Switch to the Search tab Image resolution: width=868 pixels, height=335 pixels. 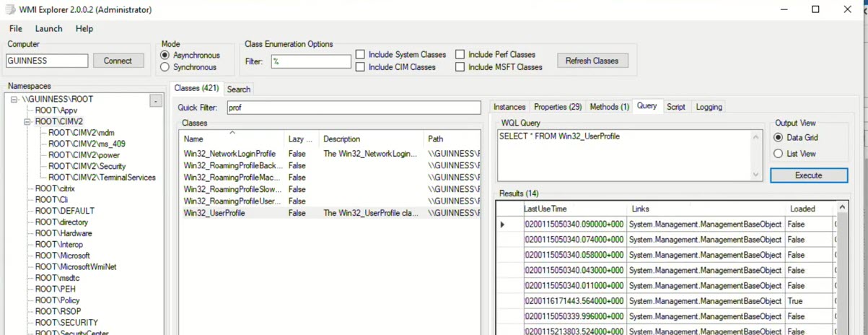pos(239,90)
